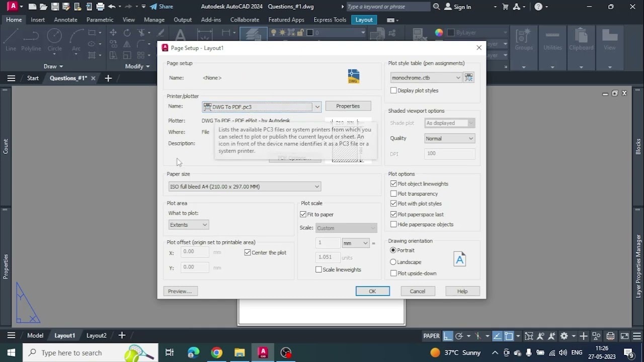Open the Sign In account dropdown arrow
644x362 pixels.
[x=495, y=7]
